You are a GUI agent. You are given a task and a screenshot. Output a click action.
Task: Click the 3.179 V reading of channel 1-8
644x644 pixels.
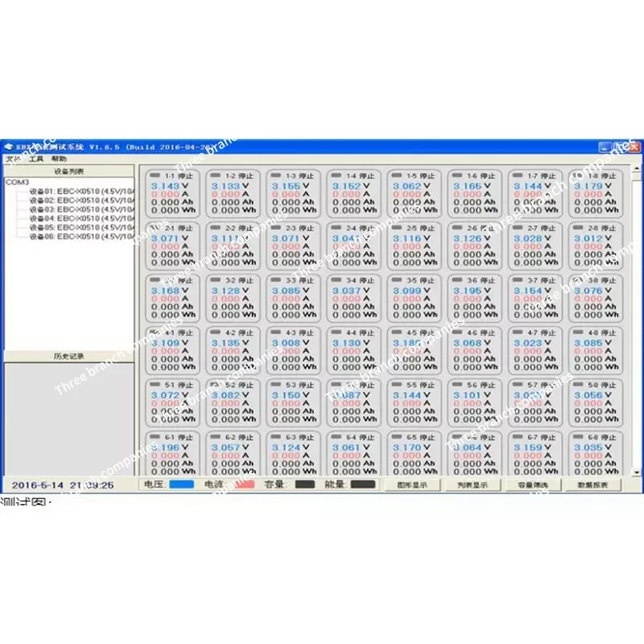coord(589,186)
